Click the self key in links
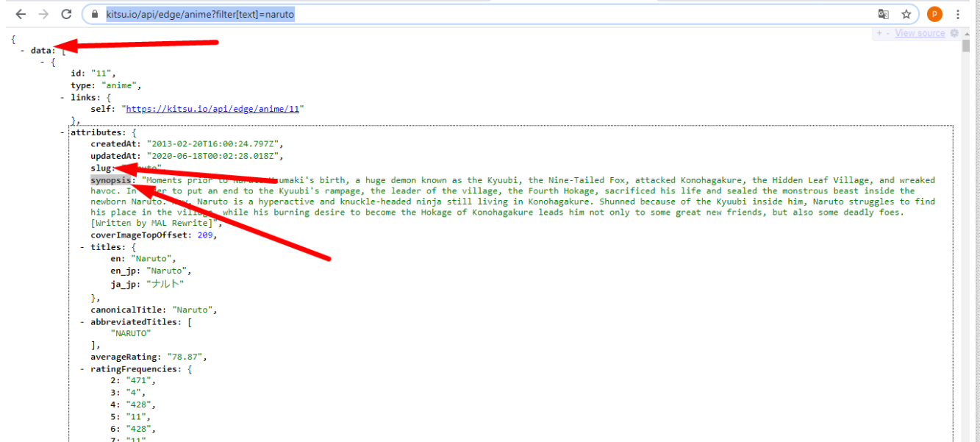 101,109
